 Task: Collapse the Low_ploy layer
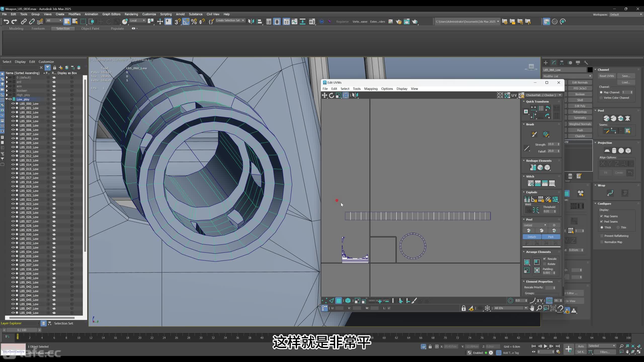click(7, 99)
